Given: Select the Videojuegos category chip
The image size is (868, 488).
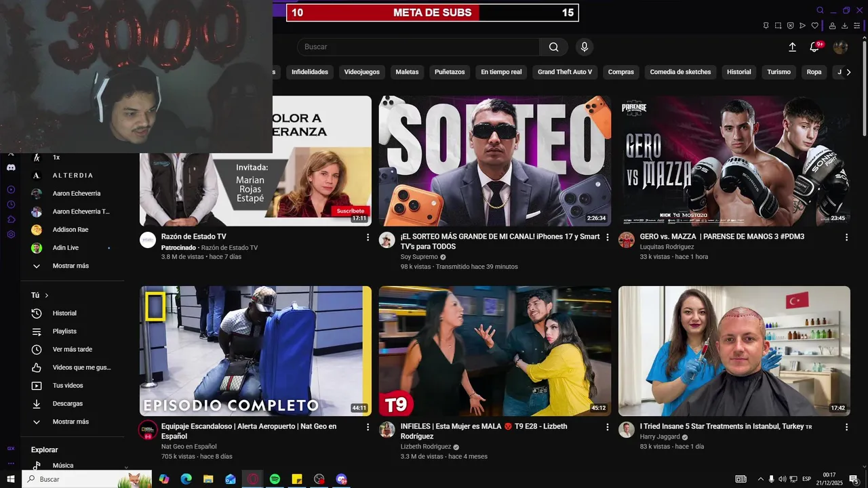Looking at the screenshot, I should [x=362, y=72].
